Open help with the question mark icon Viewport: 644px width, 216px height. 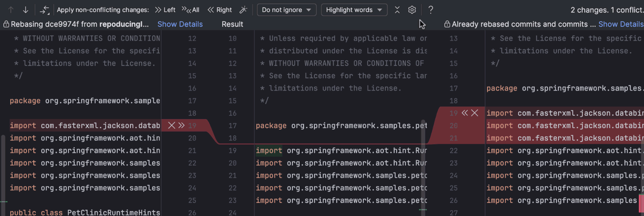(x=431, y=10)
